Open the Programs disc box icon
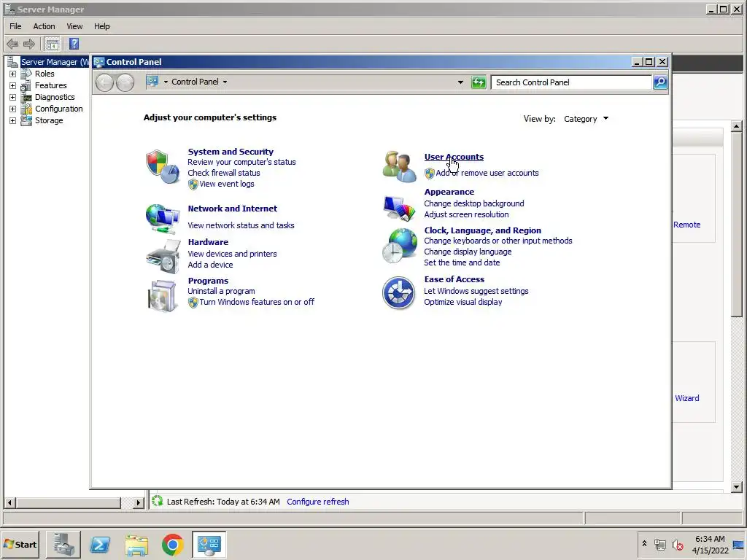This screenshot has height=560, width=747. (163, 295)
